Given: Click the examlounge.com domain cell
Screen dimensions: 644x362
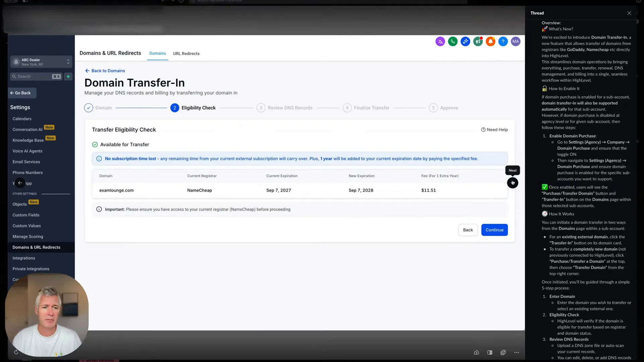Looking at the screenshot, I should click(x=116, y=190).
